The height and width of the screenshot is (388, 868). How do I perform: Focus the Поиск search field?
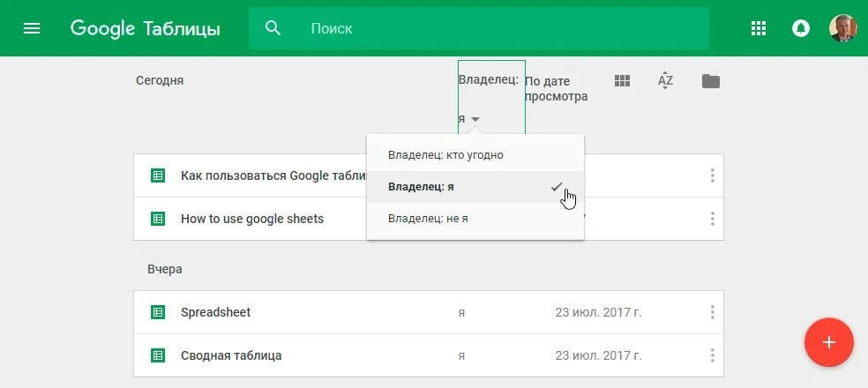tap(479, 28)
